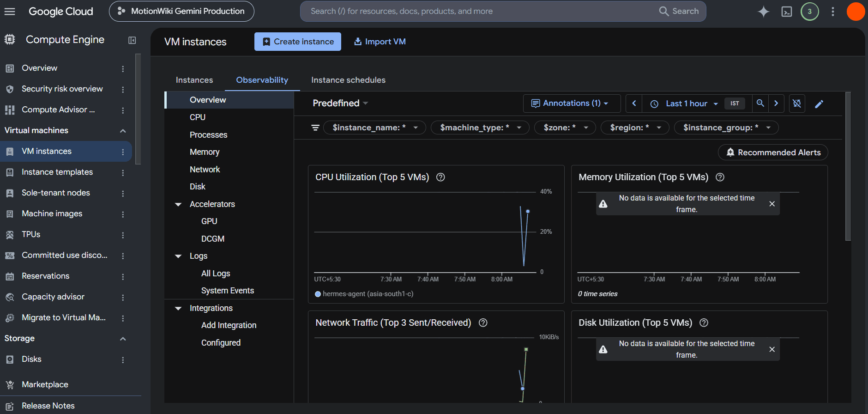Collapse the Compute Engine side panel
This screenshot has width=868, height=414.
pyautogui.click(x=132, y=40)
